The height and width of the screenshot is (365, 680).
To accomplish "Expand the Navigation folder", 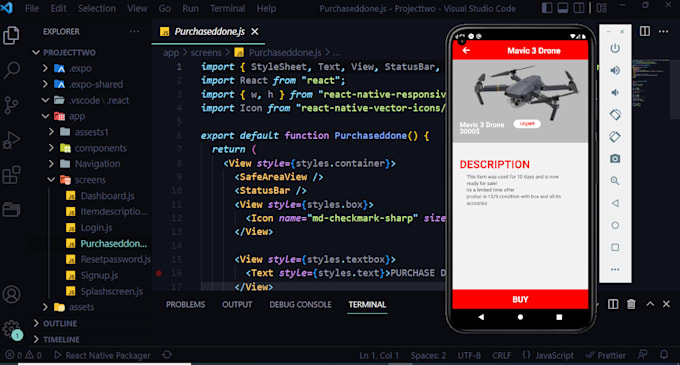I will 51,164.
